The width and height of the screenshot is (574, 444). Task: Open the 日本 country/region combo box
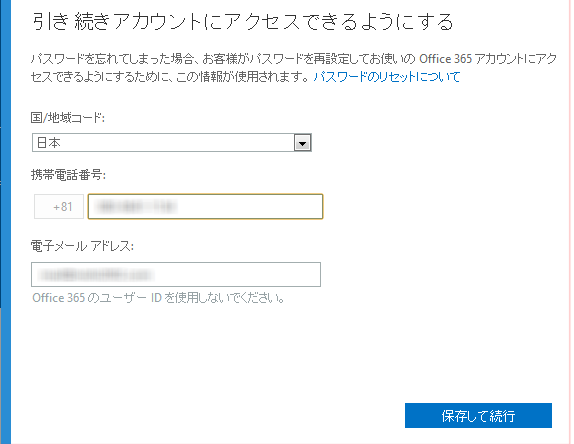tap(172, 143)
